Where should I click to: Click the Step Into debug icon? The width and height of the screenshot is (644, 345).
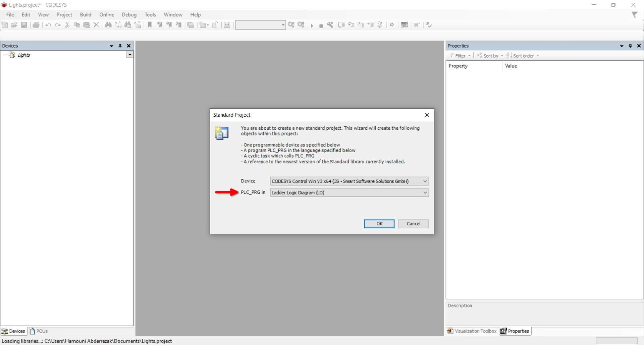pyautogui.click(x=351, y=25)
